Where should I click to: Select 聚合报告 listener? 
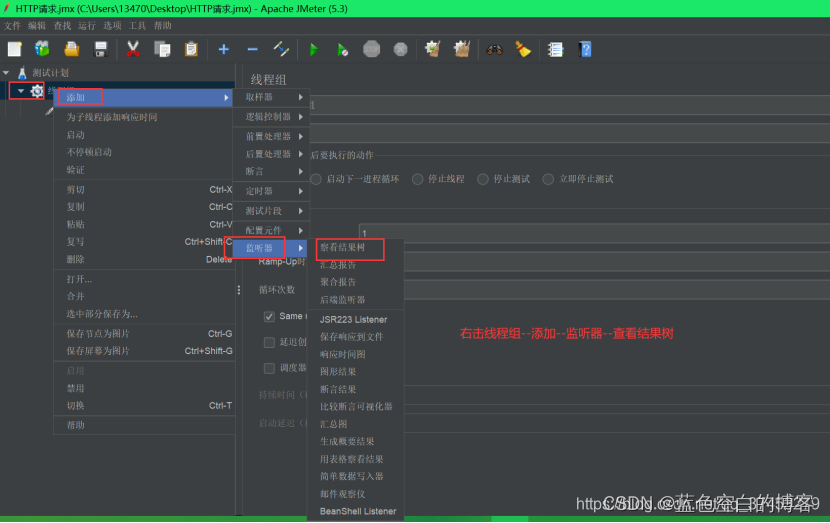coord(356,282)
